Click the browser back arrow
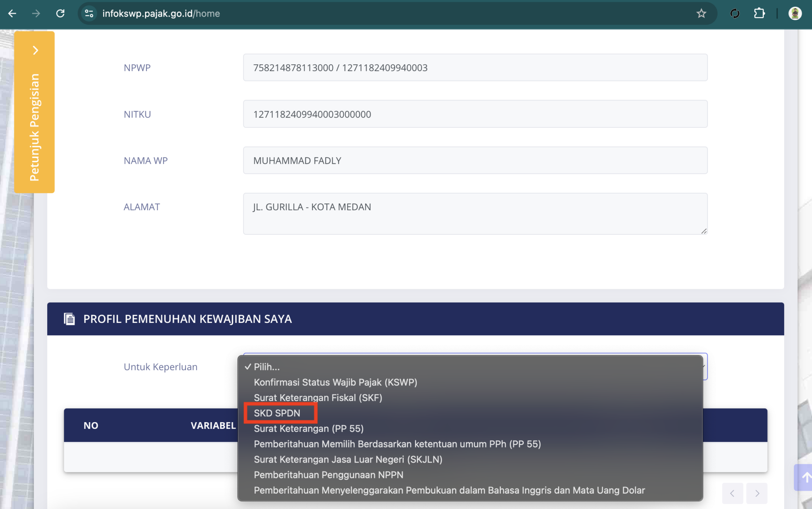 coord(12,13)
